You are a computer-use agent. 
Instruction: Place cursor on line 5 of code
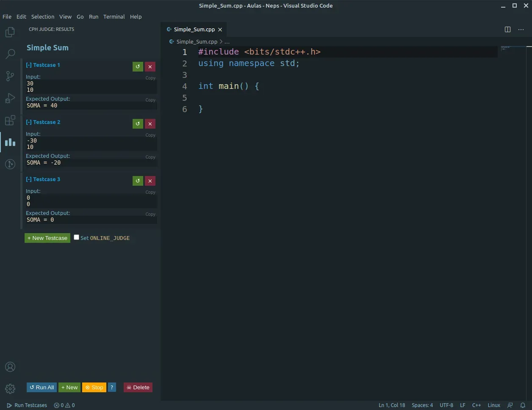tap(347, 98)
